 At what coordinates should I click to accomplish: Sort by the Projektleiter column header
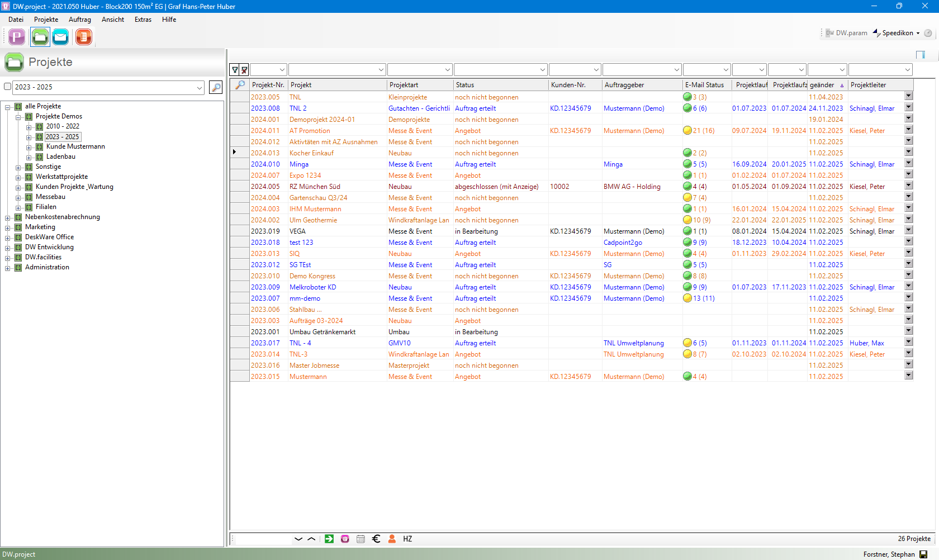[880, 85]
